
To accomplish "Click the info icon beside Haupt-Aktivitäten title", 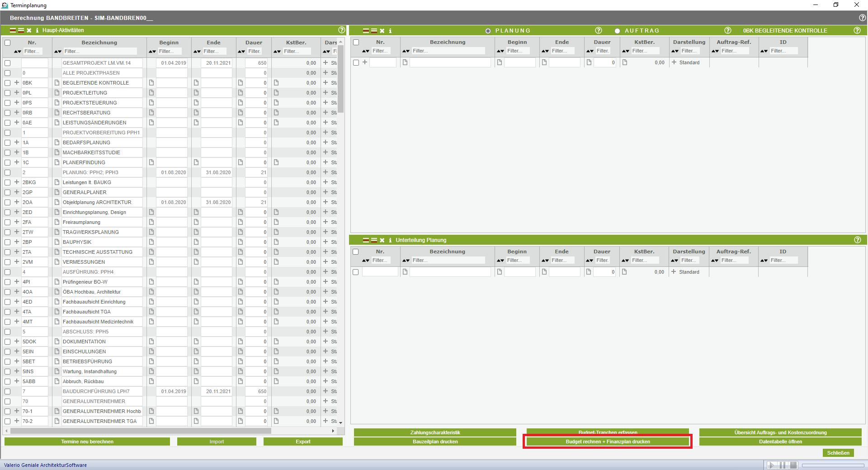I will click(37, 30).
